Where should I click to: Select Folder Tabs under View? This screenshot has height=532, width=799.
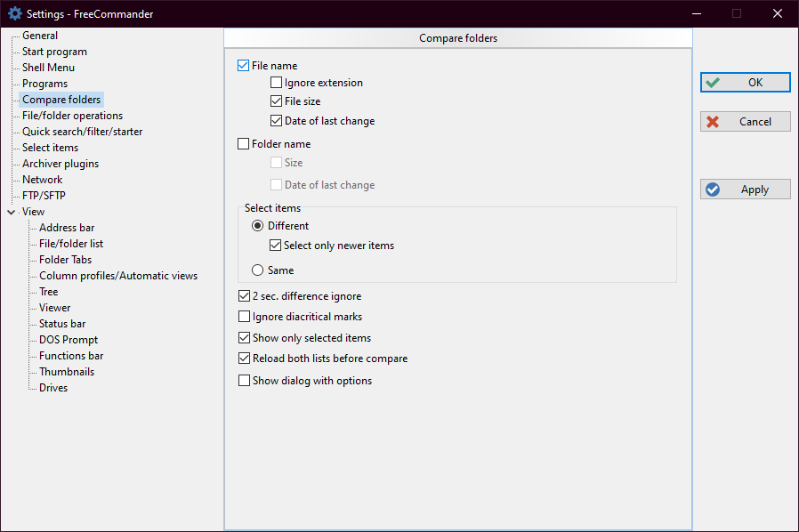click(65, 260)
